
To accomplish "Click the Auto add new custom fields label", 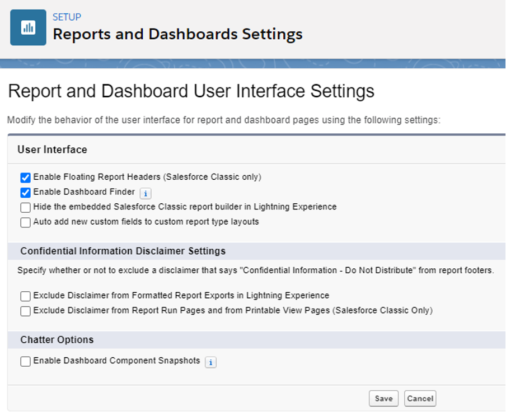I will (146, 222).
